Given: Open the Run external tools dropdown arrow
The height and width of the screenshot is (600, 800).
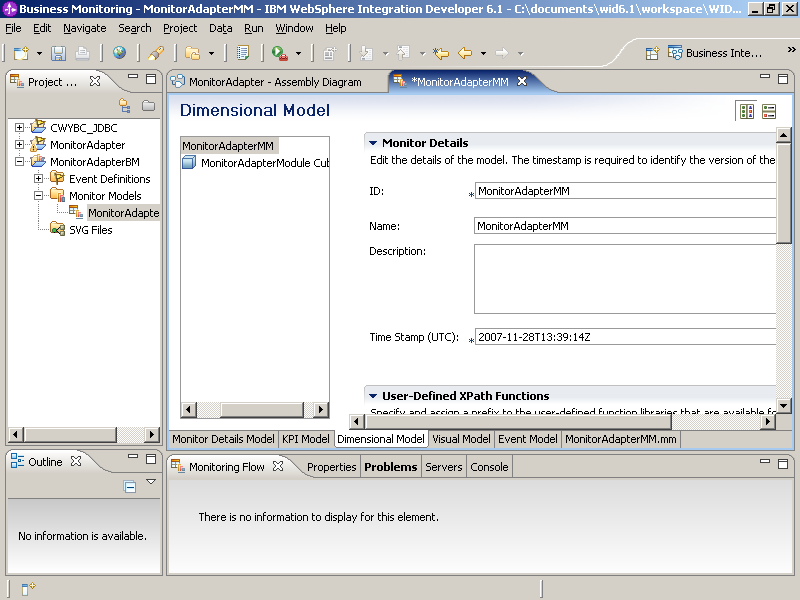Looking at the screenshot, I should pos(298,53).
